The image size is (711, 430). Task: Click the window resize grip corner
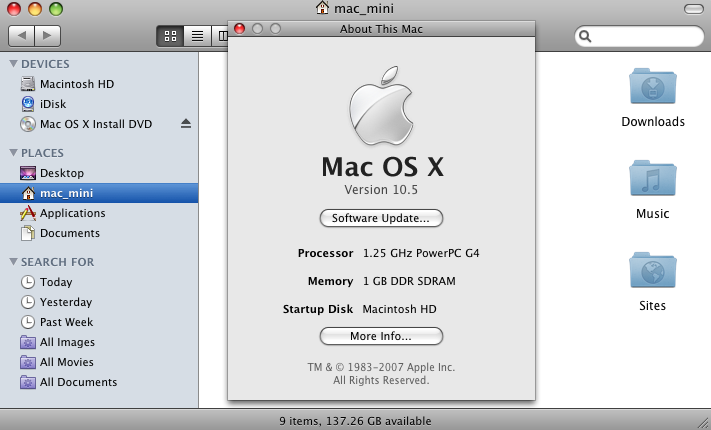[x=703, y=423]
